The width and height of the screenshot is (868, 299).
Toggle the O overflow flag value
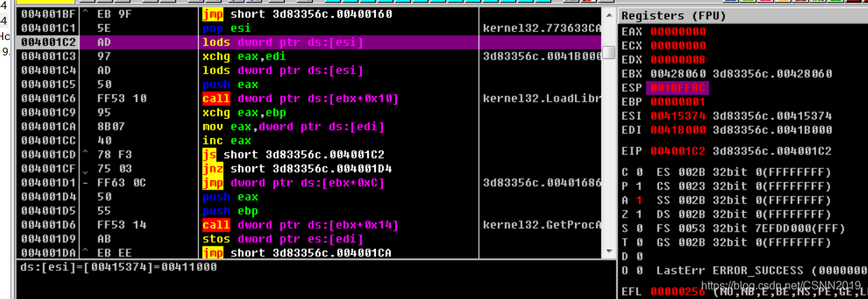tap(639, 270)
